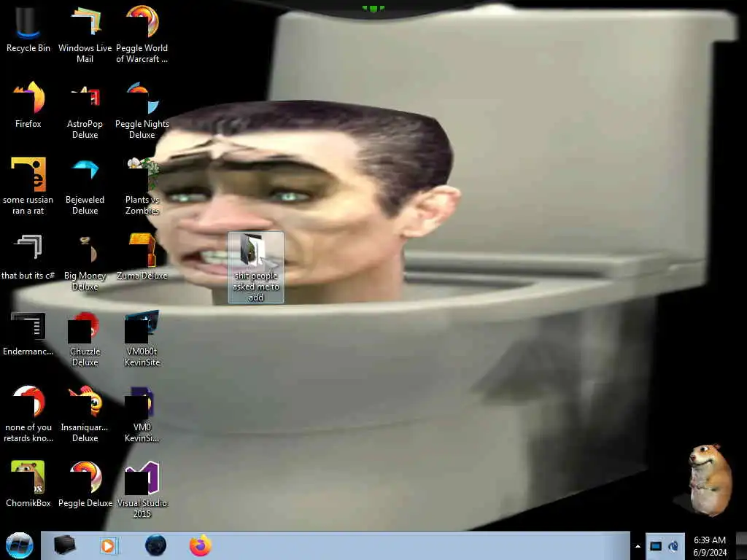Screen dimensions: 747x560
Task: Select Peggle Deluxe desktop shortcut
Action: (85, 484)
